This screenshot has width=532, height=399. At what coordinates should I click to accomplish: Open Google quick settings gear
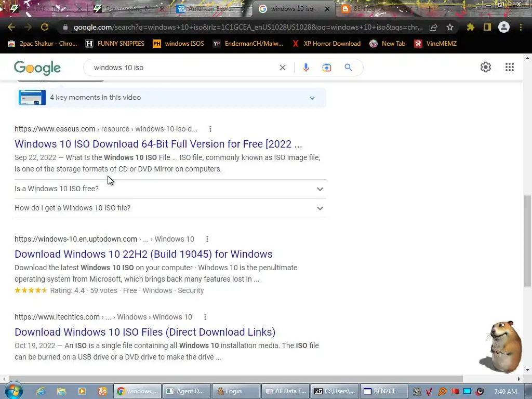486,67
